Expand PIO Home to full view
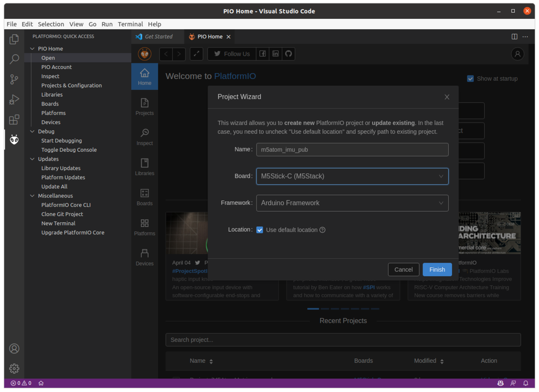Viewport: 539px width, 392px height. pos(196,54)
